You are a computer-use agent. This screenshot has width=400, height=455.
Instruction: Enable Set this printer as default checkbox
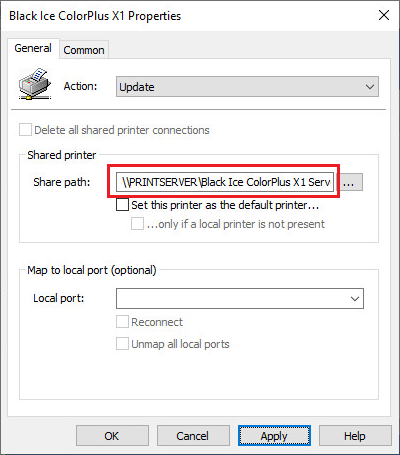click(x=122, y=205)
